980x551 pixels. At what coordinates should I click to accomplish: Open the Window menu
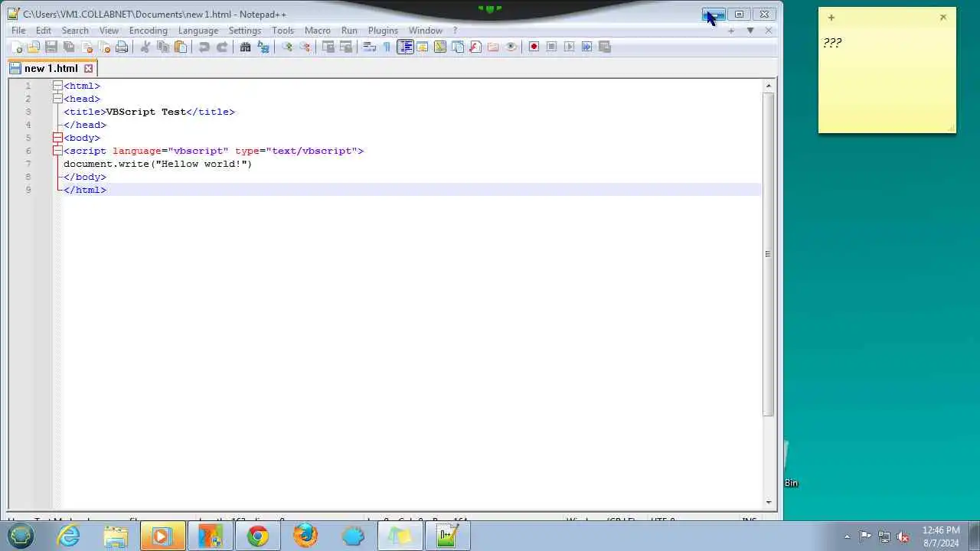click(426, 31)
